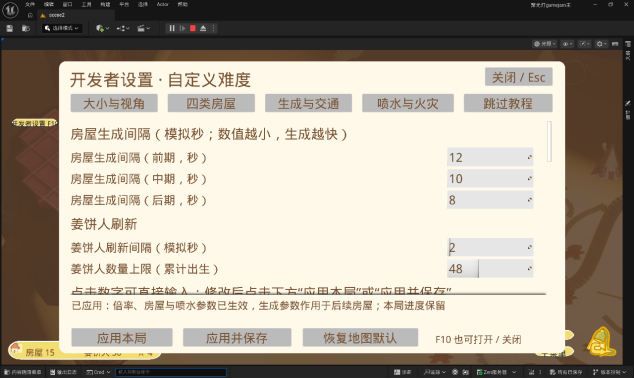Click the golden bell icon in the game
The width and height of the screenshot is (634, 379).
[x=601, y=342]
